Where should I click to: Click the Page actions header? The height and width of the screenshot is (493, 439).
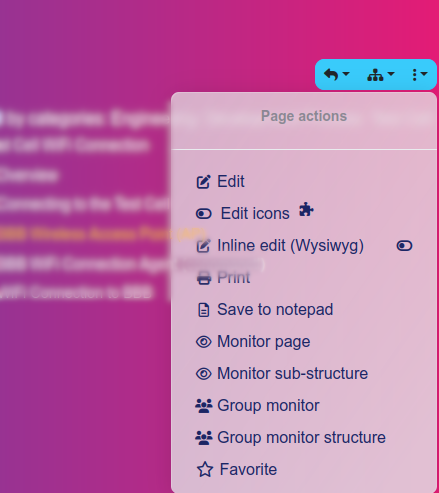click(x=304, y=116)
